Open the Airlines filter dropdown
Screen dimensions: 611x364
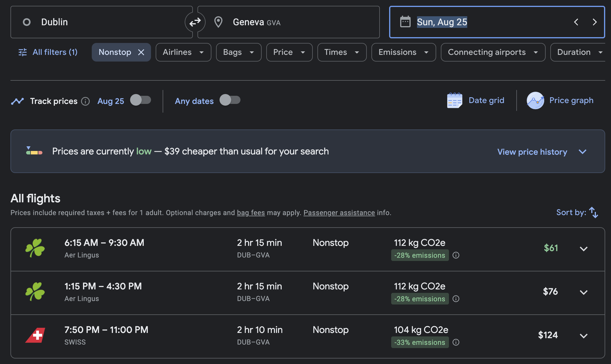[x=183, y=52]
